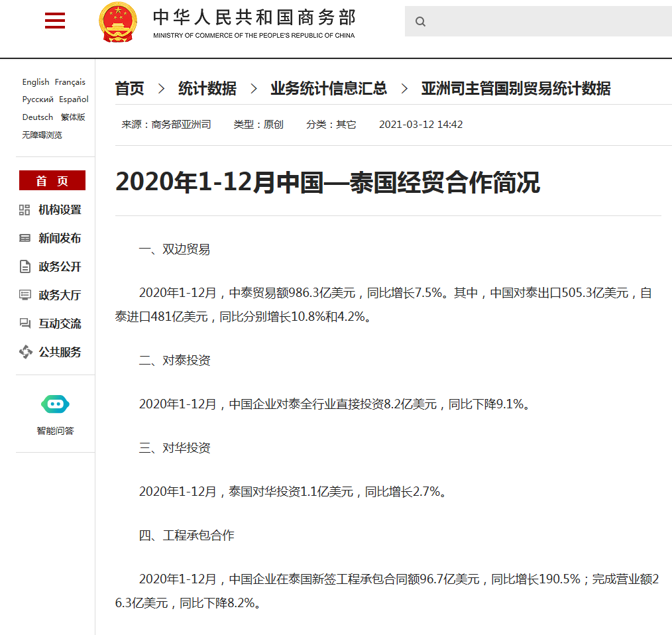Click paragraph about 合同额96.7亿美元
Viewport: 672px width, 635px height.
387,591
